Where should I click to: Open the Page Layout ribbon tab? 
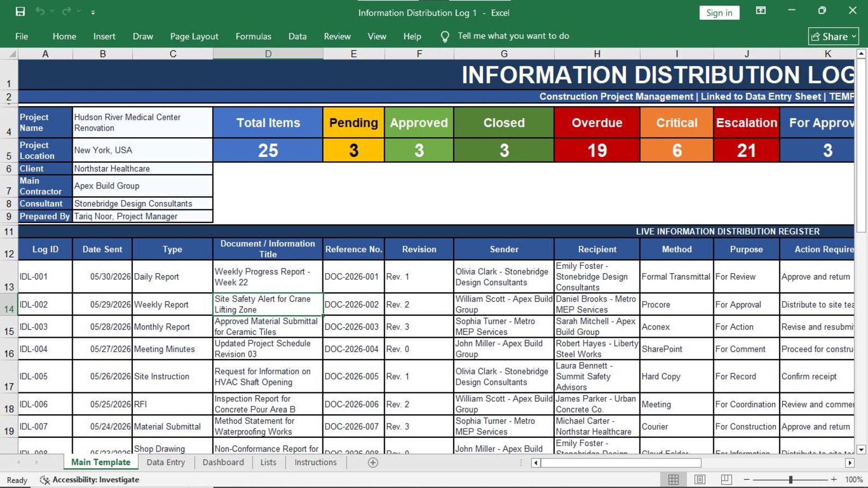(194, 37)
